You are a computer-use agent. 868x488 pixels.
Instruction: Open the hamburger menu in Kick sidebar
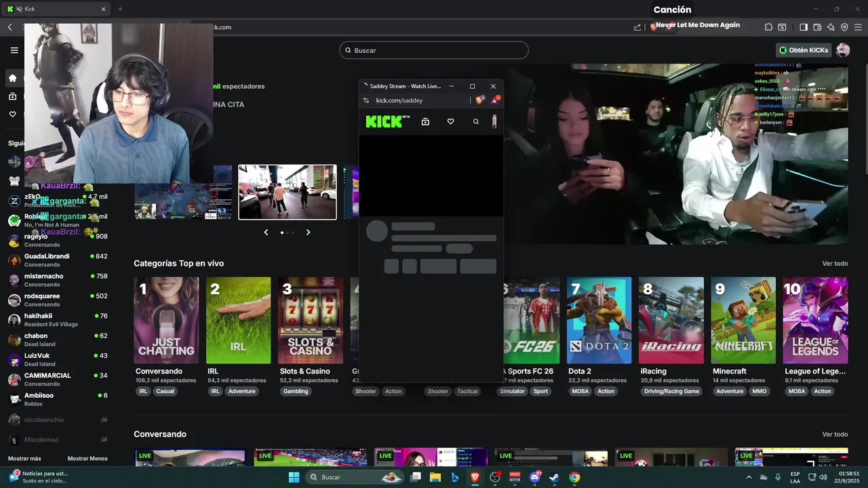point(14,50)
